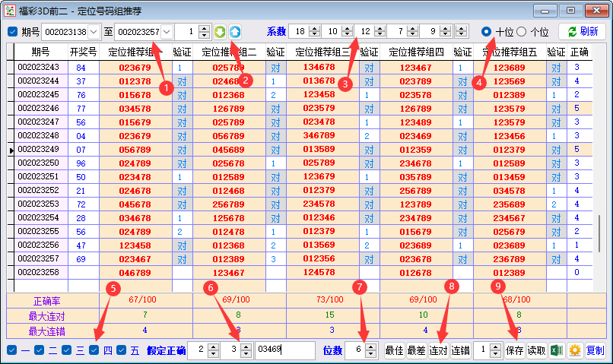Click the 最佳 button
The height and width of the screenshot is (364, 613).
click(394, 350)
